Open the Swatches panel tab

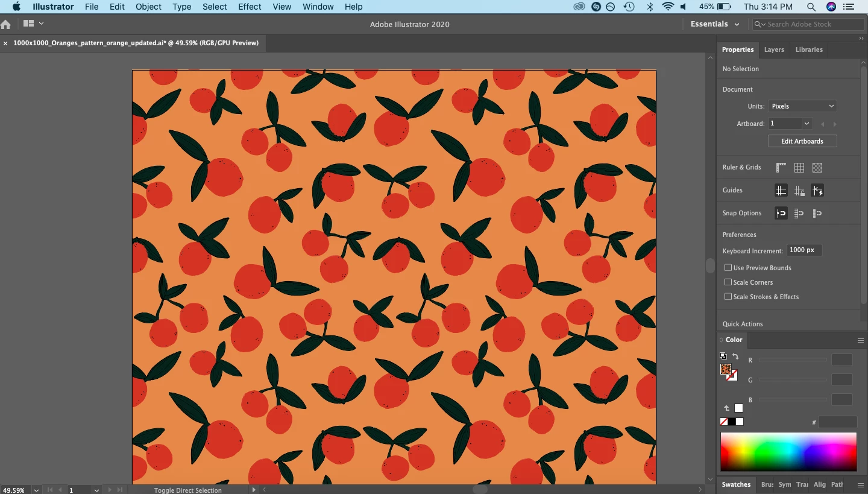tap(736, 484)
